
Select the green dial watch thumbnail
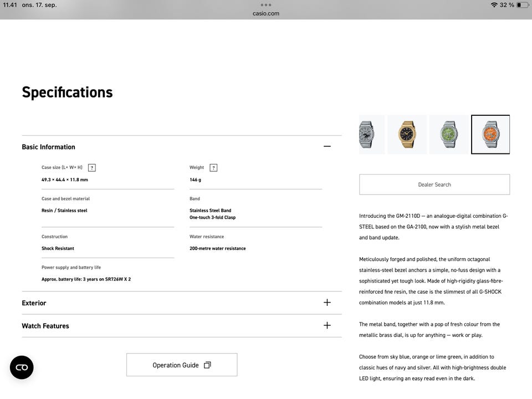pyautogui.click(x=448, y=134)
